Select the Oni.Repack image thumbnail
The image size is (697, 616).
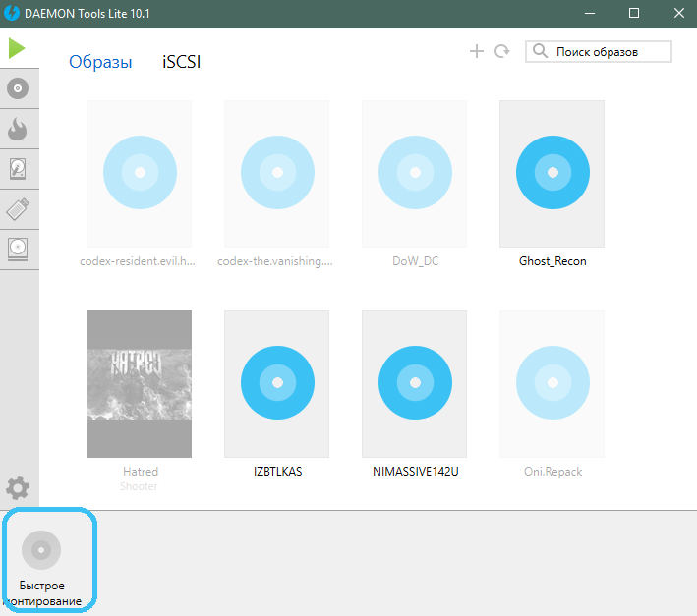pyautogui.click(x=552, y=384)
